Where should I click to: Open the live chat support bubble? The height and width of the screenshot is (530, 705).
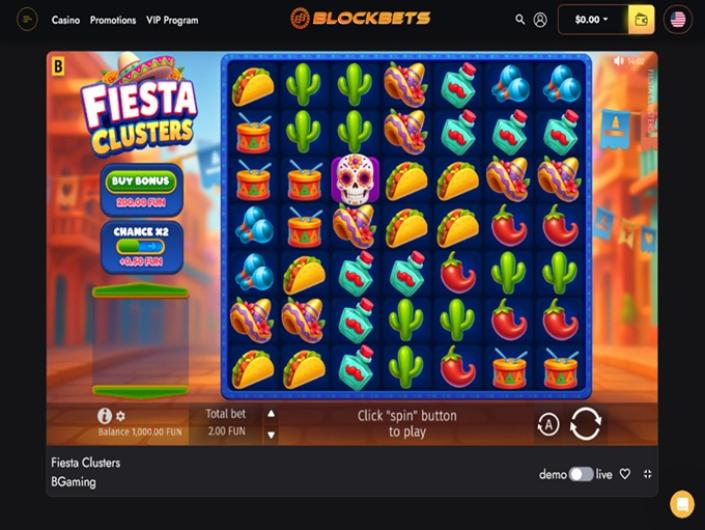pos(682,504)
